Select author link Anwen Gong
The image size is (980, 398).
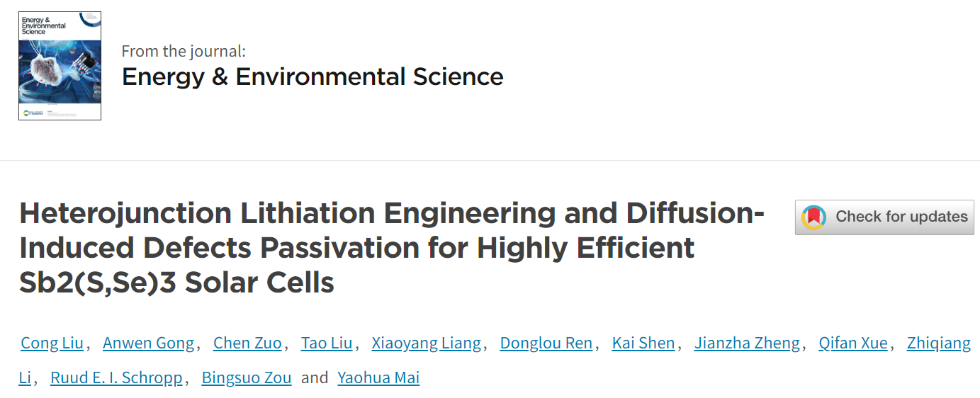pyautogui.click(x=148, y=343)
